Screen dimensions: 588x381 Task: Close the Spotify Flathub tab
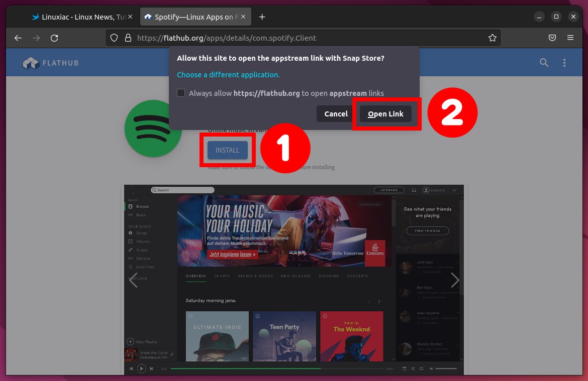coord(243,17)
